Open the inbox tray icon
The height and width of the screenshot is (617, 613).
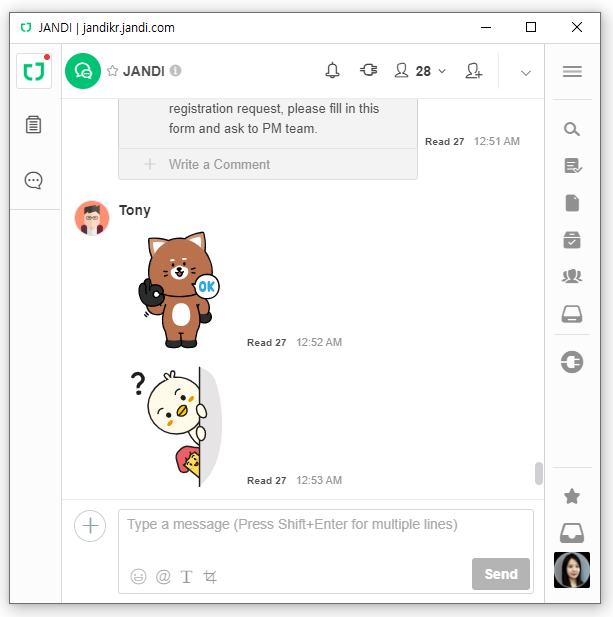(572, 533)
